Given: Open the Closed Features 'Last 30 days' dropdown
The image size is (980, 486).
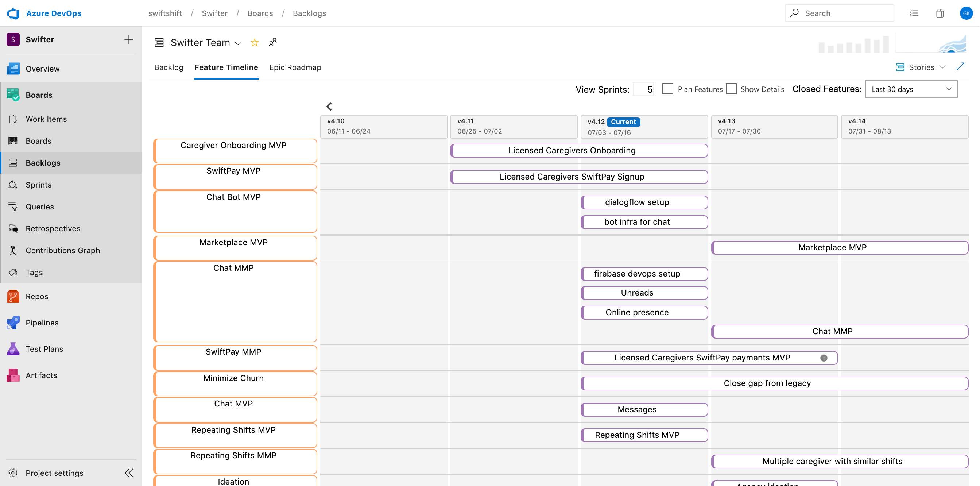Looking at the screenshot, I should pos(911,89).
